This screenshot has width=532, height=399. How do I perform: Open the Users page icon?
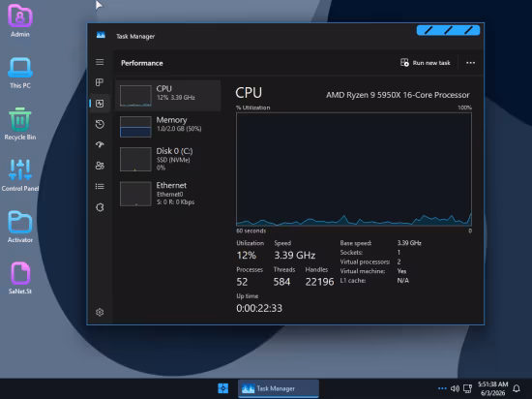[x=100, y=166]
